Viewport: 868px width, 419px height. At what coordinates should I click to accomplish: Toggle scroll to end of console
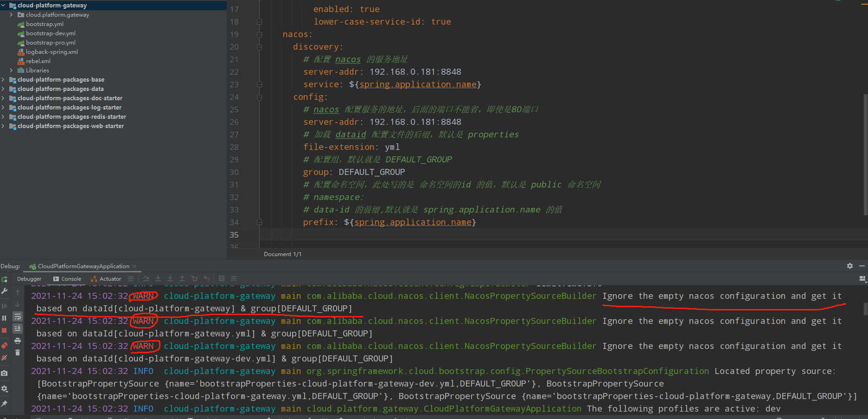[x=18, y=329]
